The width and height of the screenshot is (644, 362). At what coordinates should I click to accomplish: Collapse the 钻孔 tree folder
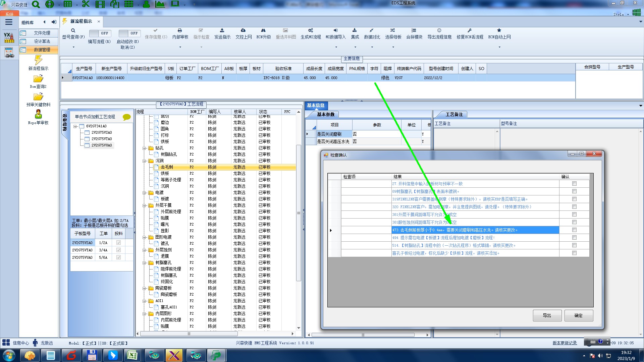click(145, 148)
